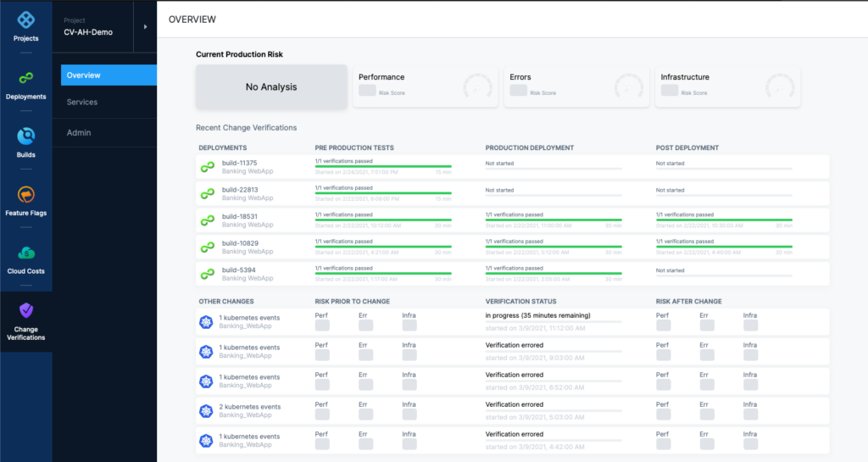Click Kubernetes icon for in-progress verification row
This screenshot has height=462, width=868.
coord(206,322)
